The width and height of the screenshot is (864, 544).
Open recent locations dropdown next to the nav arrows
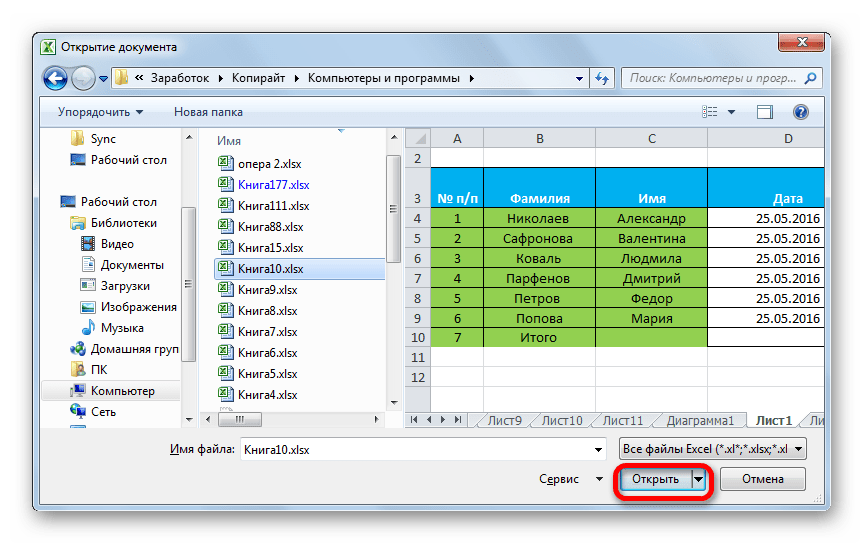click(103, 79)
